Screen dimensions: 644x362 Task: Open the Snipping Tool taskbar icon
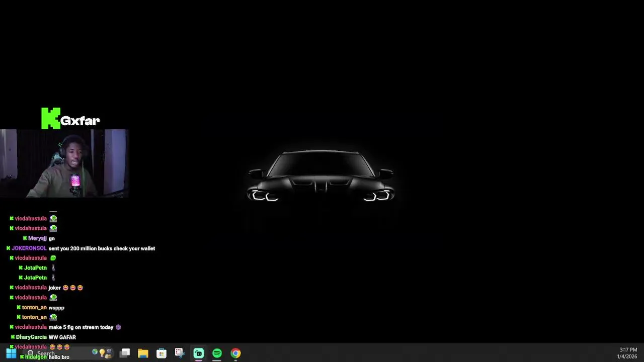click(180, 353)
